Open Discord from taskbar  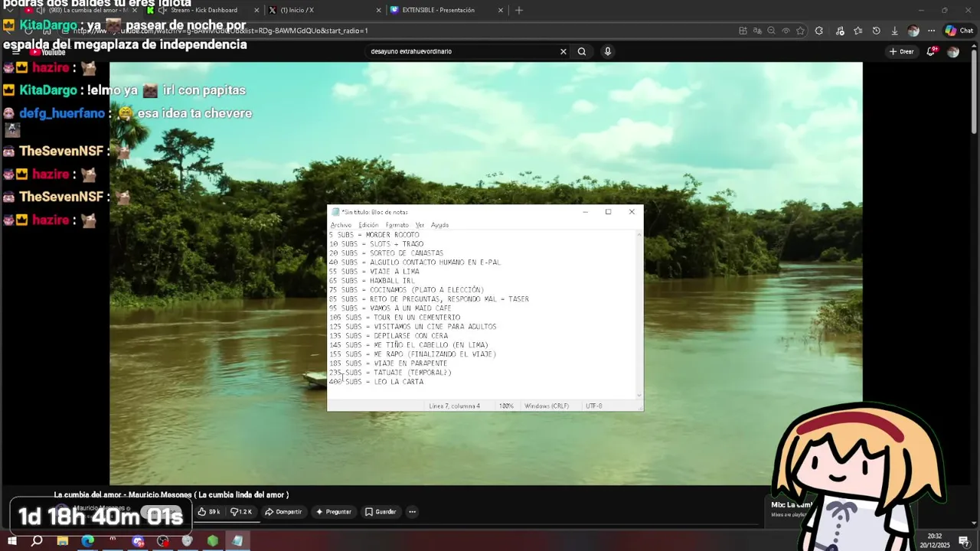click(138, 541)
